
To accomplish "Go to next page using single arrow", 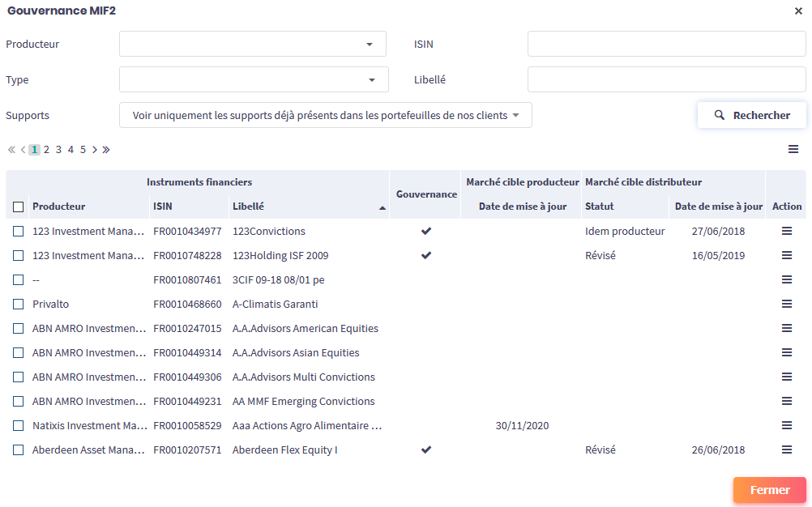I will [x=95, y=150].
